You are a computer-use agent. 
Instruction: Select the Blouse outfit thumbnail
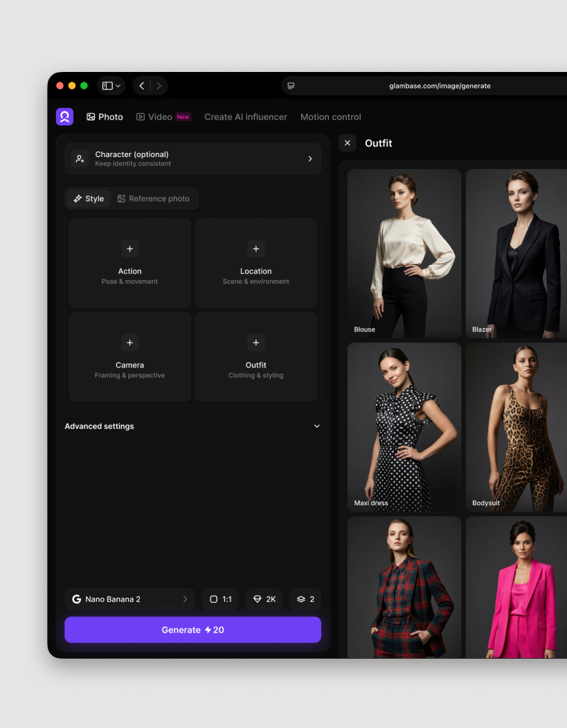pos(404,253)
